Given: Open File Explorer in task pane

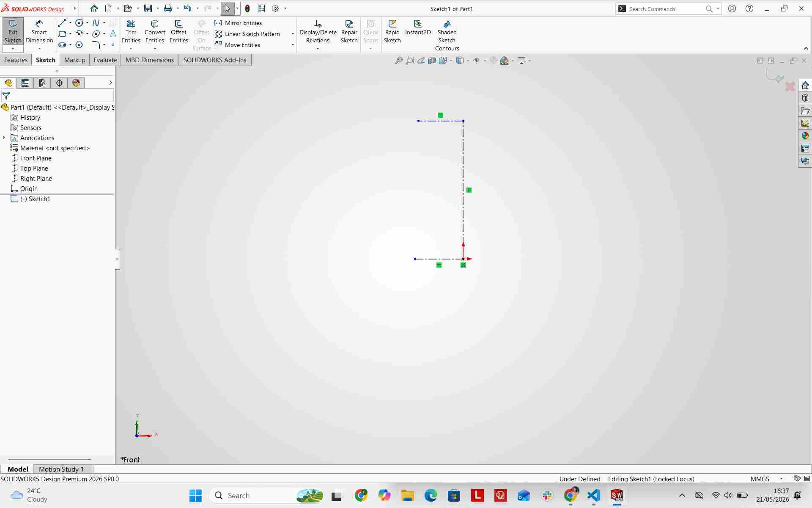Looking at the screenshot, I should (x=805, y=110).
